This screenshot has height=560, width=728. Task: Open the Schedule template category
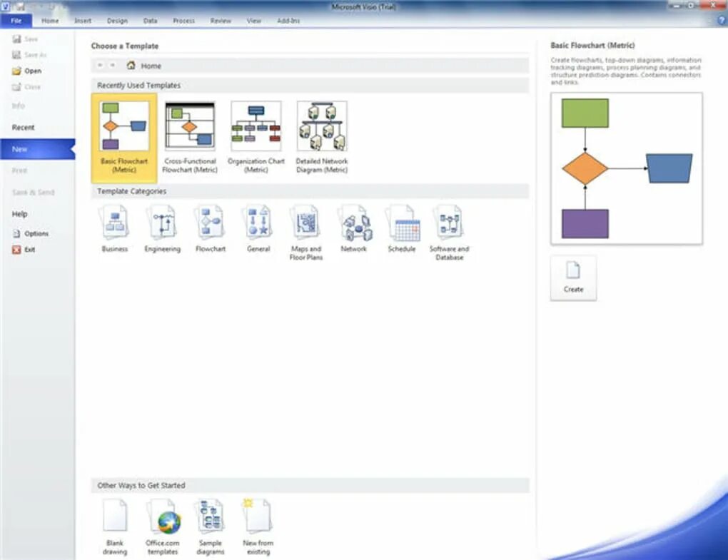point(402,229)
